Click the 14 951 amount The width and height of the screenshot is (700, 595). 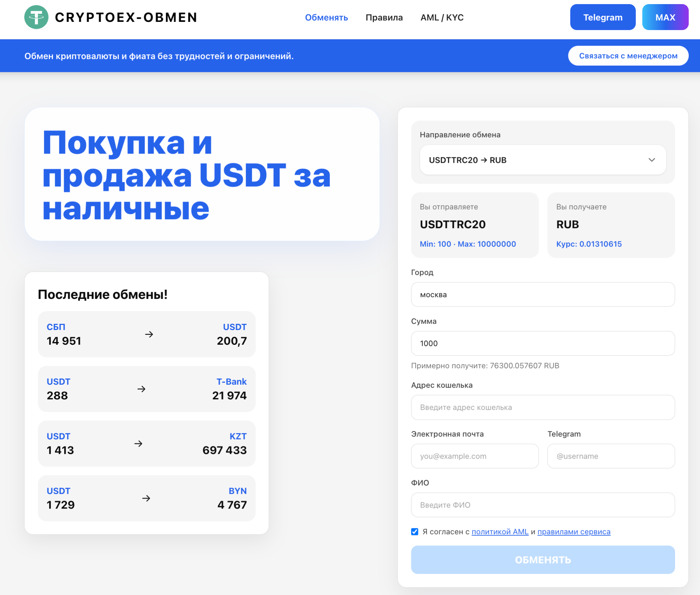[x=64, y=341]
